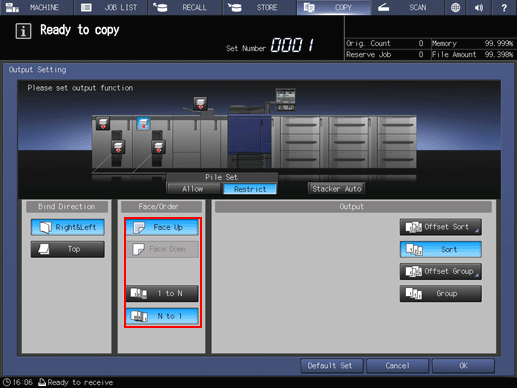Open the speaker volume icon
The height and width of the screenshot is (388, 517).
[479, 7]
